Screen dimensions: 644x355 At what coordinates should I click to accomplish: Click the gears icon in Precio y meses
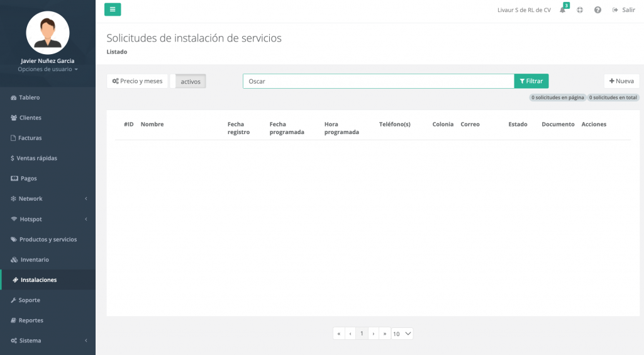pyautogui.click(x=116, y=81)
